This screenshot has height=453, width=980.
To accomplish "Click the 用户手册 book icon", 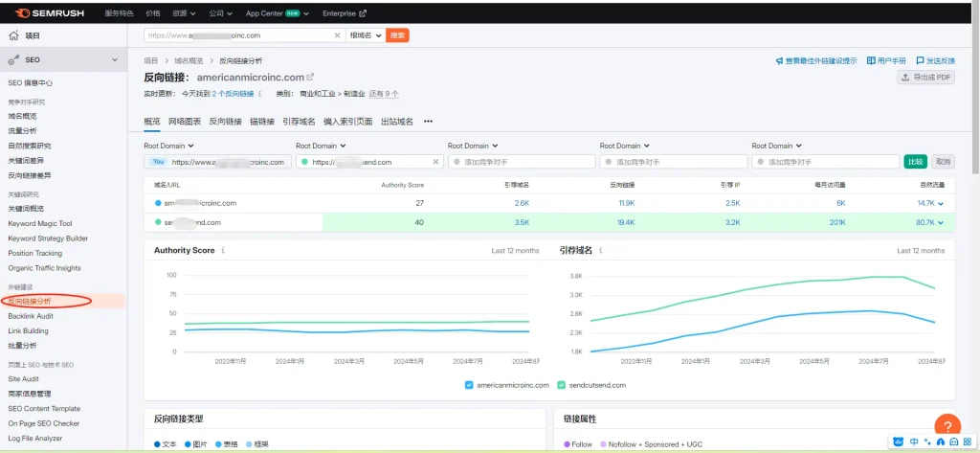I will pos(871,60).
